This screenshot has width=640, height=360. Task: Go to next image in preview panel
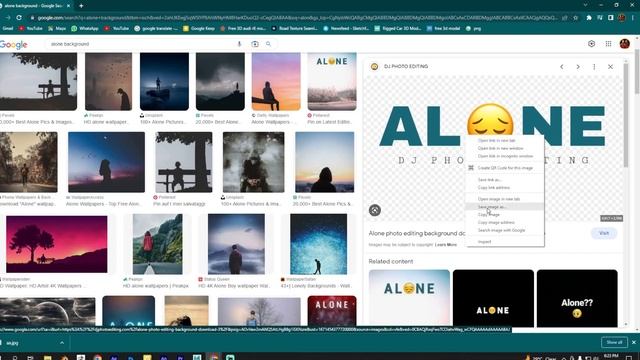(x=578, y=67)
